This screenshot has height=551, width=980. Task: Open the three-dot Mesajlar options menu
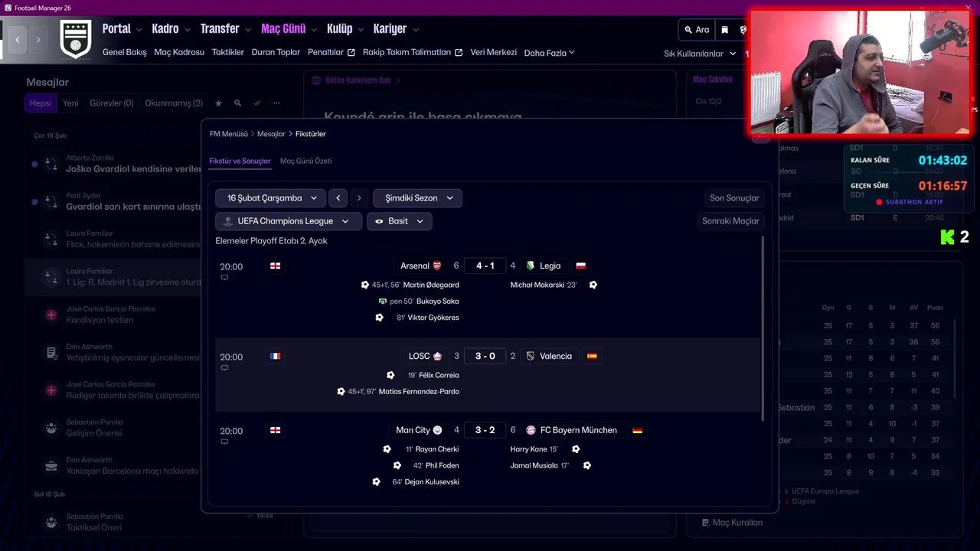tap(276, 103)
